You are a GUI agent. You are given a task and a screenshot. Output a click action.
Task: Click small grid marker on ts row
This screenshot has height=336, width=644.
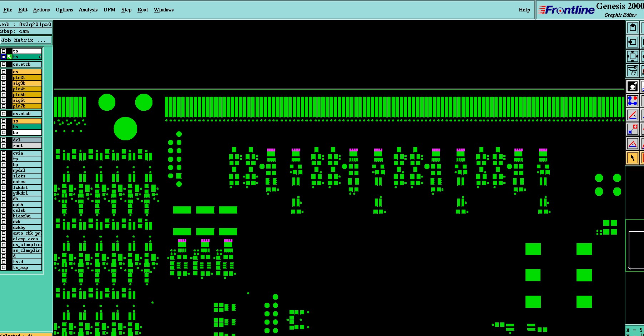point(40,57)
